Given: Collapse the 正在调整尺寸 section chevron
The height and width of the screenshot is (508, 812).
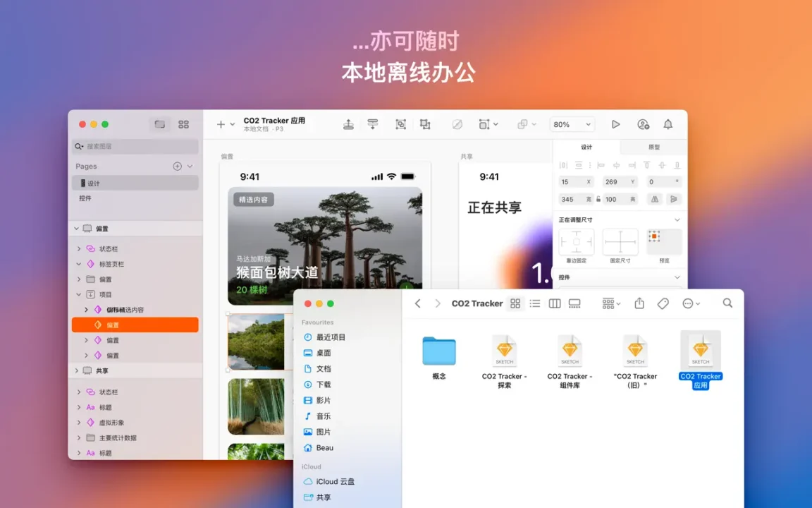Looking at the screenshot, I should 677,220.
